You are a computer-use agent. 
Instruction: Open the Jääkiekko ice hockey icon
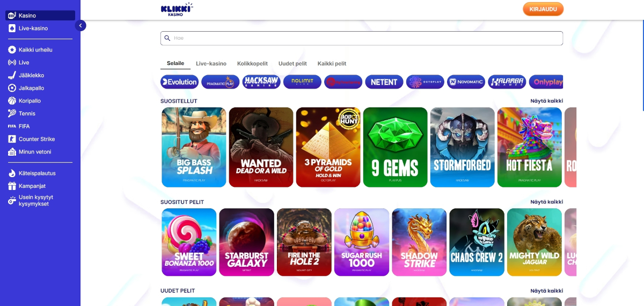point(12,75)
